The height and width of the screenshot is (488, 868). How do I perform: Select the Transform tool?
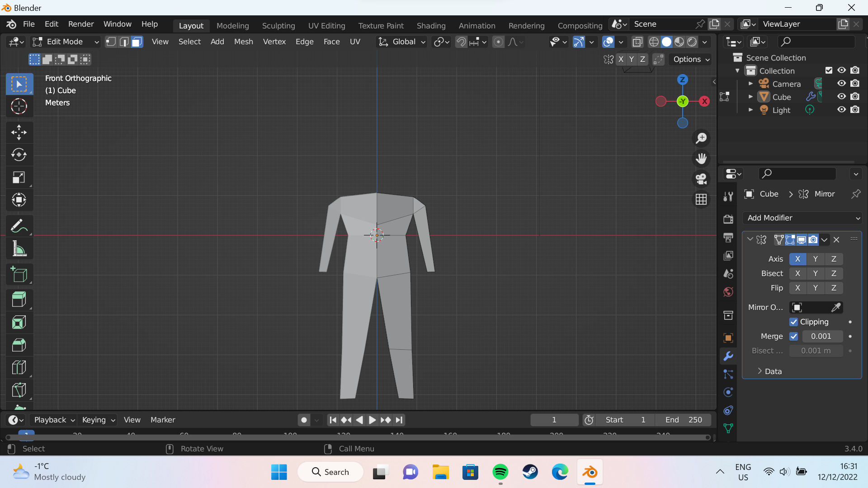19,200
